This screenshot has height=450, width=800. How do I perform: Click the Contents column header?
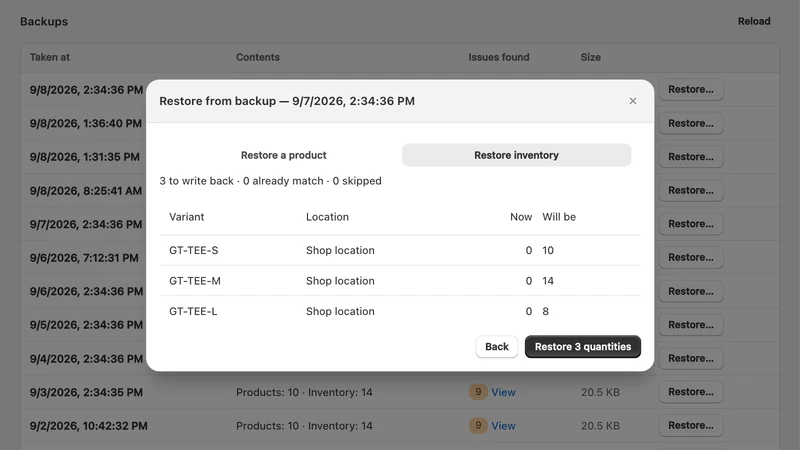click(258, 57)
